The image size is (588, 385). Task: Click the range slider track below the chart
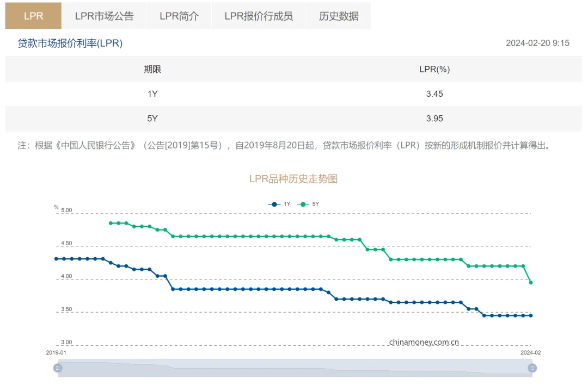[x=295, y=368]
